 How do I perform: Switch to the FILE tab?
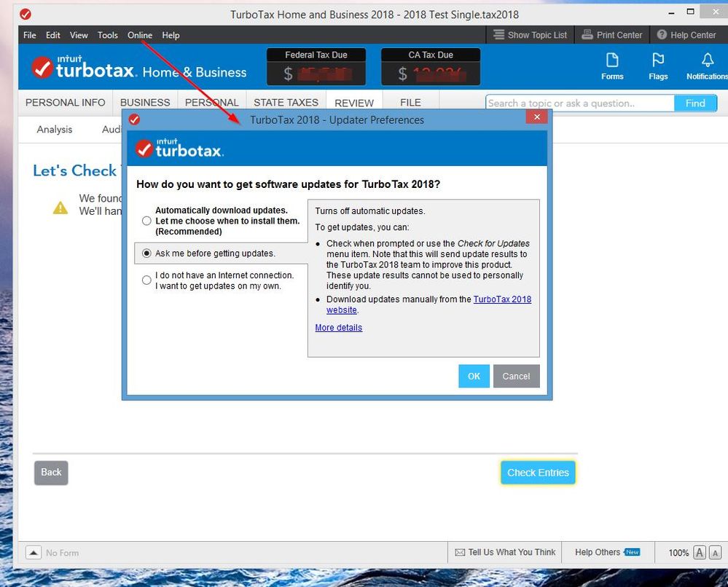click(x=410, y=103)
